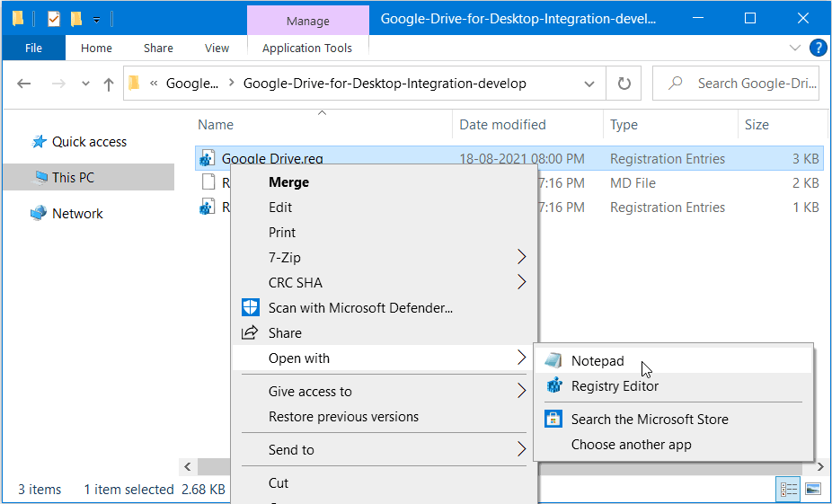Click the search magnifier icon
The height and width of the screenshot is (504, 832).
(x=675, y=84)
